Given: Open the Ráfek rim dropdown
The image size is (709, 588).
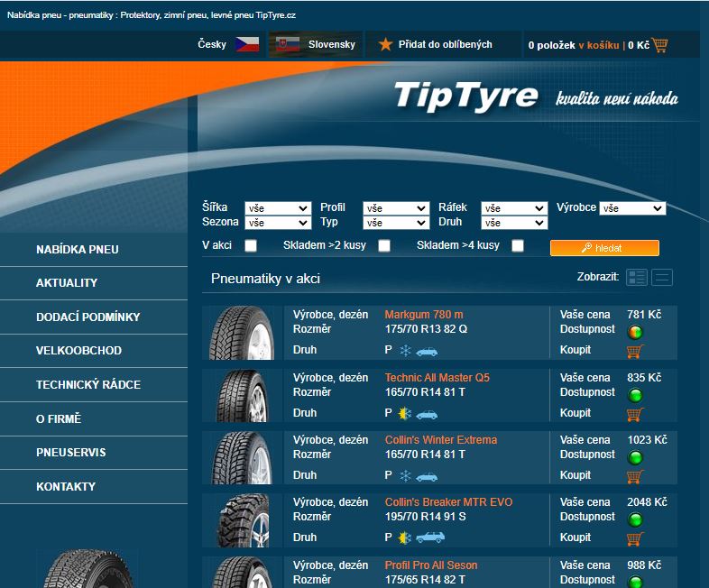Looking at the screenshot, I should pos(514,208).
